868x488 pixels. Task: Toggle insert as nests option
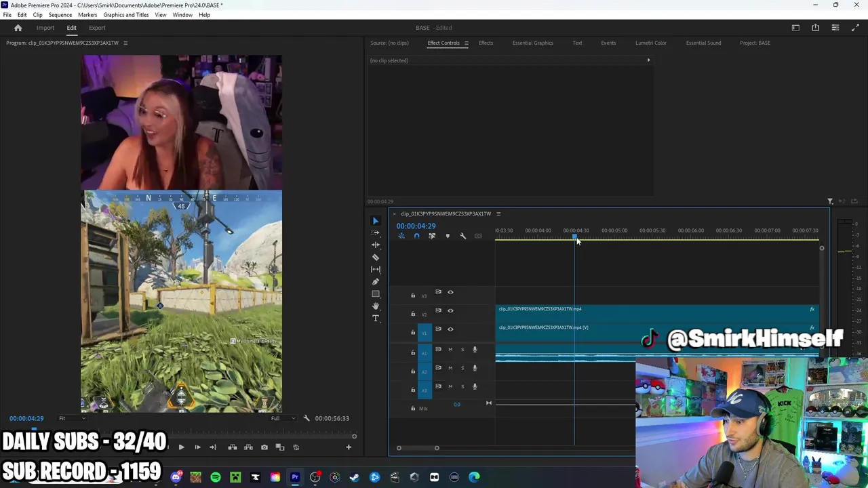click(x=401, y=236)
